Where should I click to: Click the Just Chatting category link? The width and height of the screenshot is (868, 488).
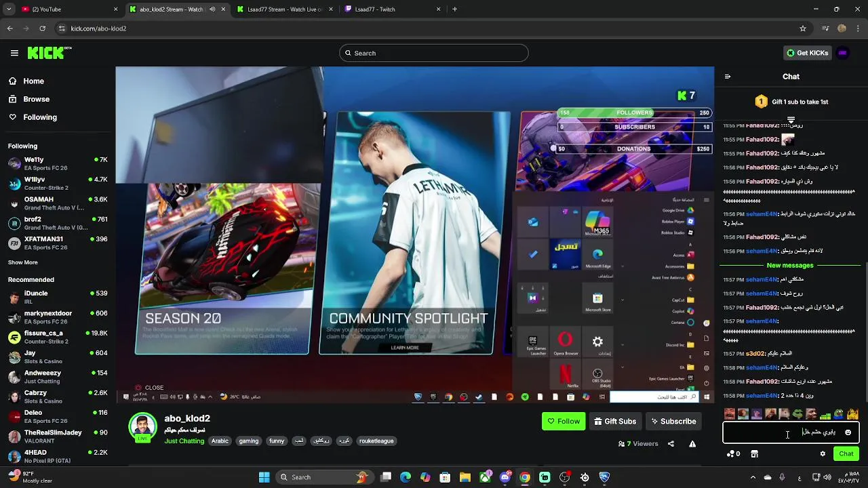(184, 441)
